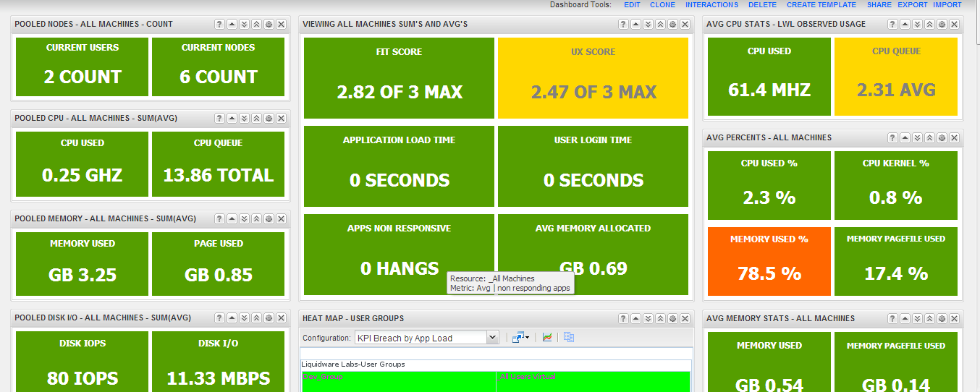Click the EDIT dashboard tool
Screen dimensions: 980x392
632,4
